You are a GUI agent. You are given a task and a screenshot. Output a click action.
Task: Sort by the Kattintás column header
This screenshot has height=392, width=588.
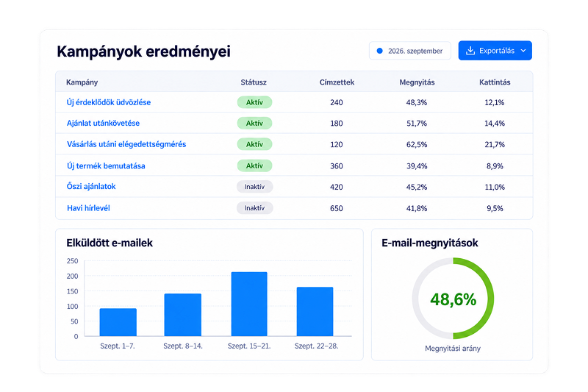(x=495, y=82)
